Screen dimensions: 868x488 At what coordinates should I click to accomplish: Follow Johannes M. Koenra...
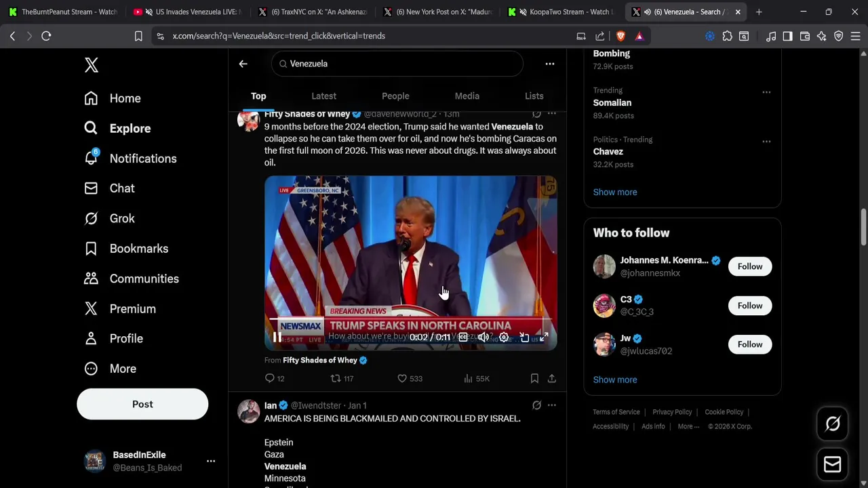750,266
